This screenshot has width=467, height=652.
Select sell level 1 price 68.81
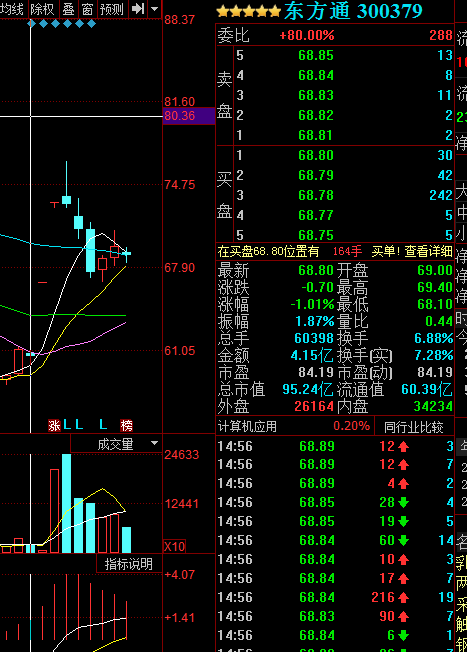click(316, 135)
